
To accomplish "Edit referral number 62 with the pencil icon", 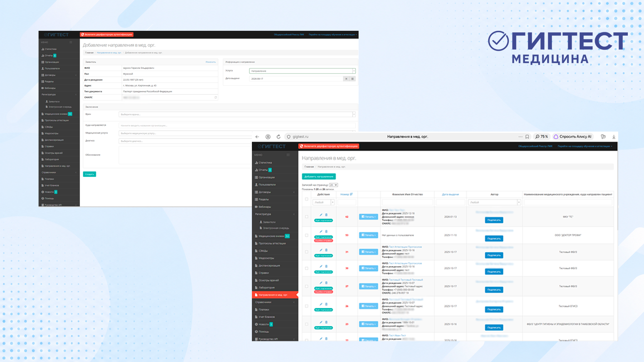I will click(x=321, y=215).
